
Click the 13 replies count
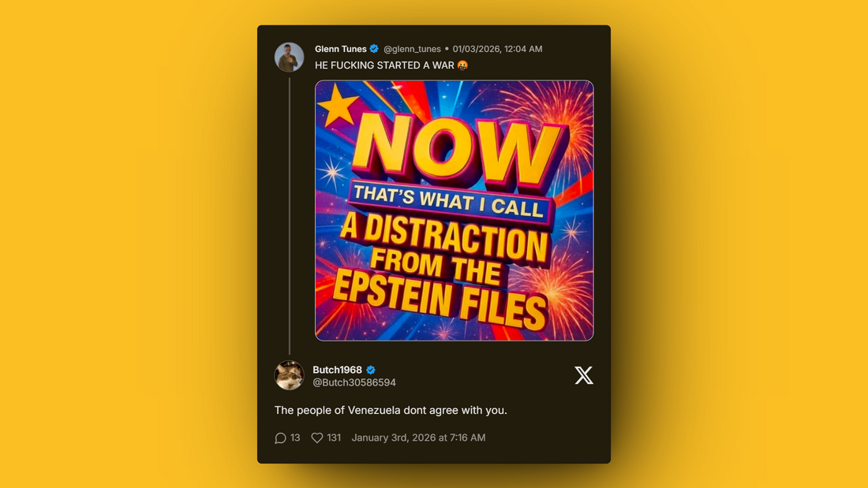(x=294, y=438)
